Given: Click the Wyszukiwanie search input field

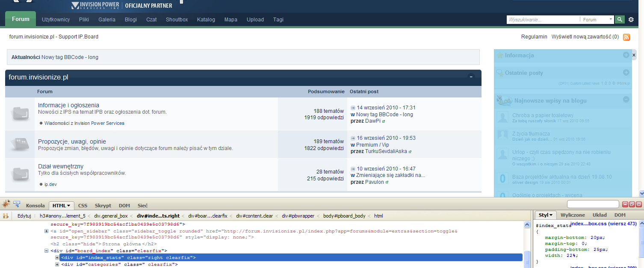Looking at the screenshot, I should (x=543, y=20).
